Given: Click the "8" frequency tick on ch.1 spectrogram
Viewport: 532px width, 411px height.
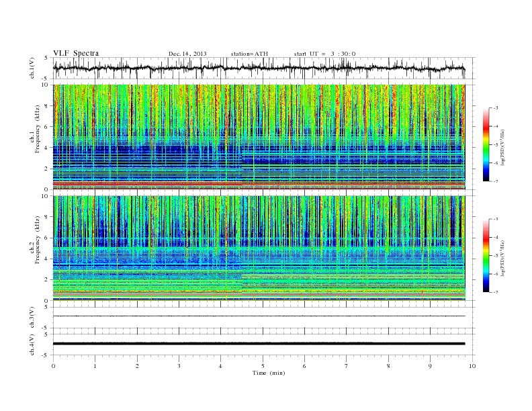Looking at the screenshot, I should point(46,106).
